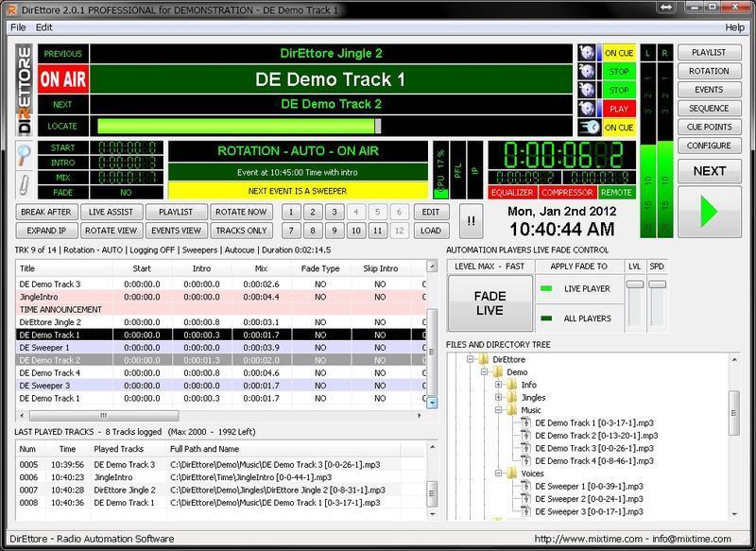
Task: Click the EVENTS VIEW button
Action: click(x=176, y=231)
